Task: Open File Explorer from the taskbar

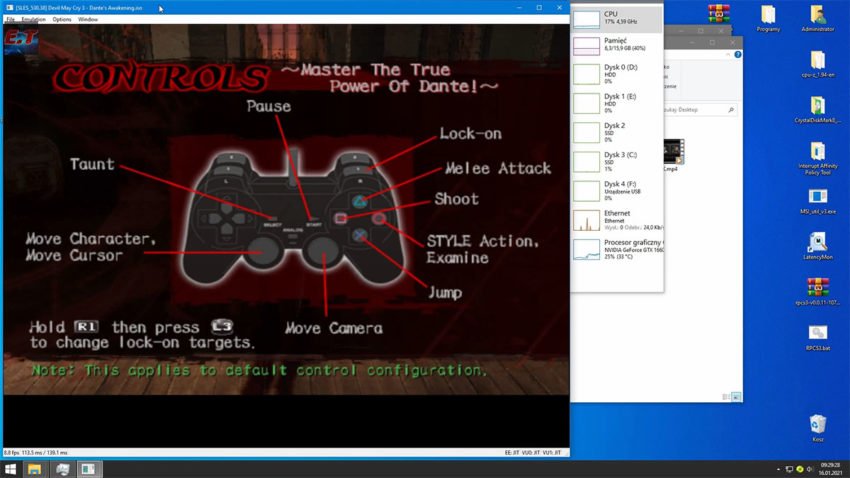Action: (x=35, y=468)
